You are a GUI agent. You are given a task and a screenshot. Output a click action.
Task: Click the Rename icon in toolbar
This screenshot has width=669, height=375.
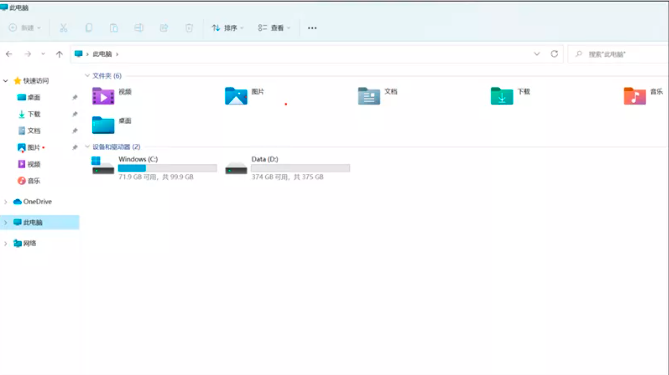(139, 28)
